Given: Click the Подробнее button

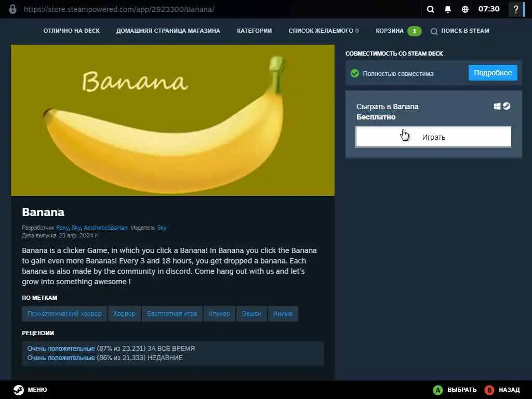Looking at the screenshot, I should [x=493, y=73].
